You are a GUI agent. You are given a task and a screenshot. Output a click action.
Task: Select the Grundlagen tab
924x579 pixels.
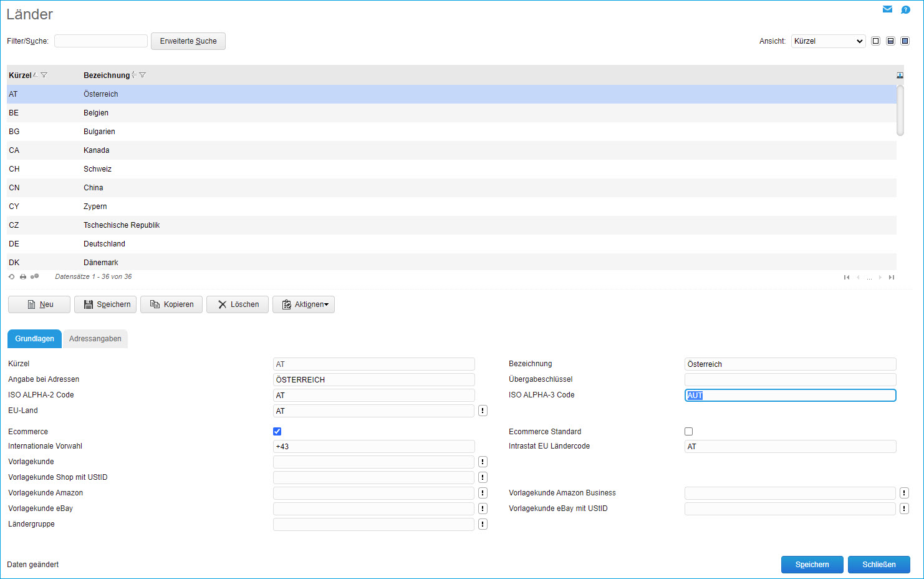click(34, 339)
